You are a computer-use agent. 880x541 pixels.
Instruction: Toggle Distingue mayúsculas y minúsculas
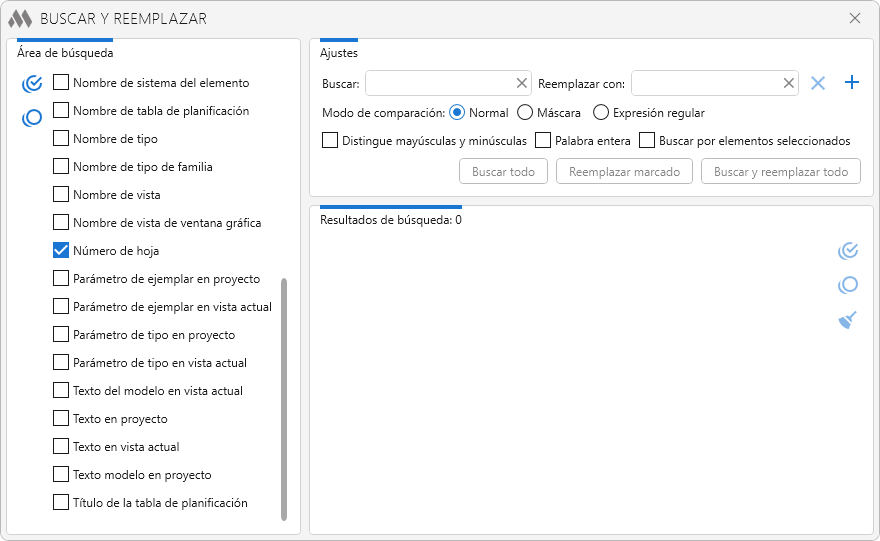pos(330,141)
